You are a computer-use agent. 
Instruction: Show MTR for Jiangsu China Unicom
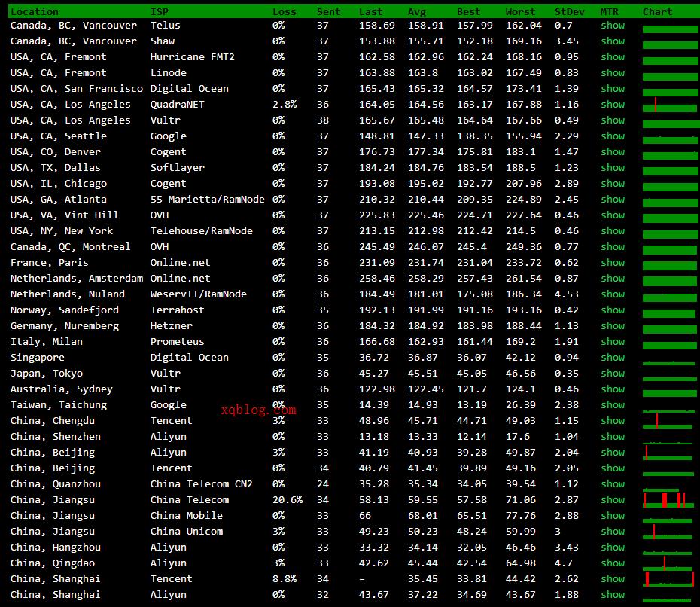point(613,532)
